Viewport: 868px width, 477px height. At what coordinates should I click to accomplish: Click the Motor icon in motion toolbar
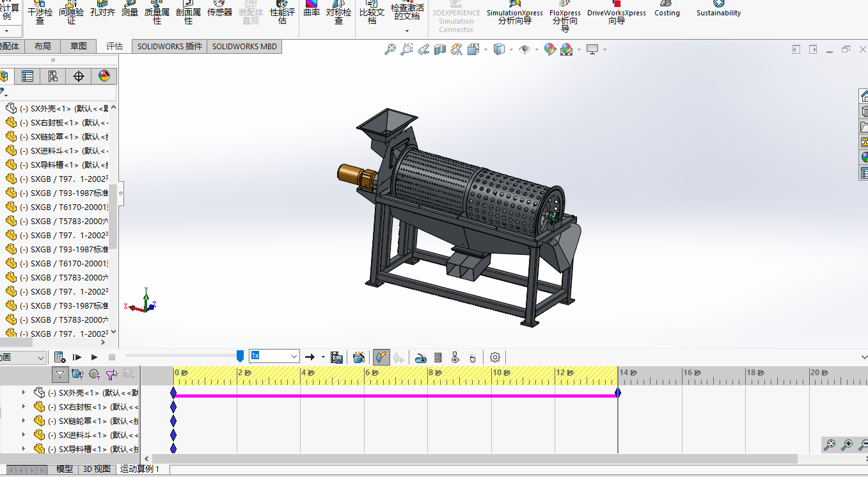point(421,357)
